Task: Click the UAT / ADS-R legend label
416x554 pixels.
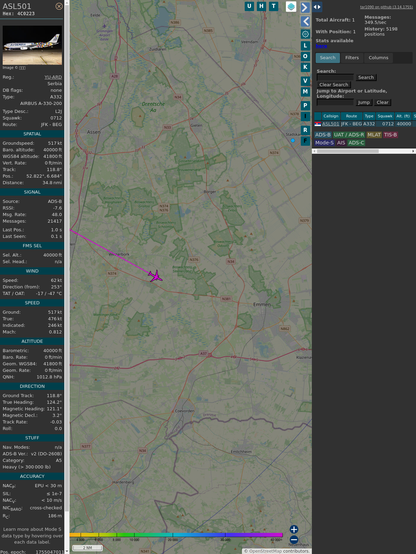Action: (349, 135)
